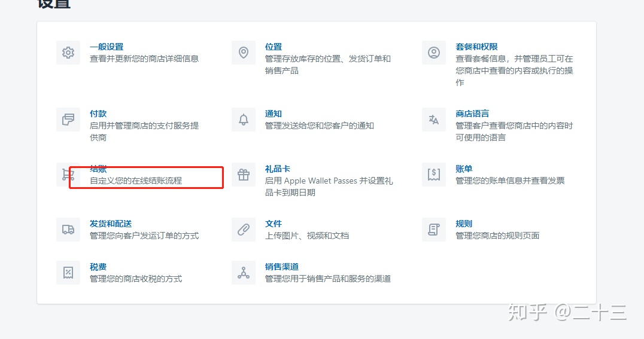This screenshot has width=644, height=339.
Task: Click the delivery truck icon for 发货和配送
Action: click(68, 230)
